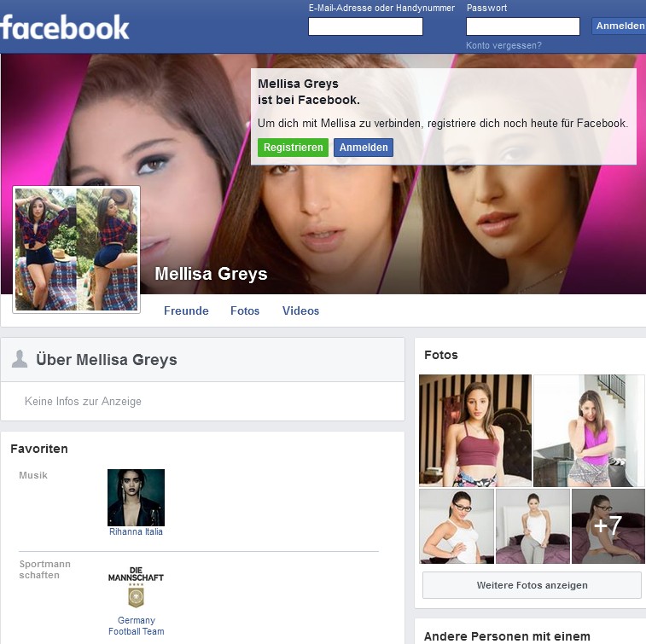
Task: Open the Freunde tab
Action: point(186,310)
